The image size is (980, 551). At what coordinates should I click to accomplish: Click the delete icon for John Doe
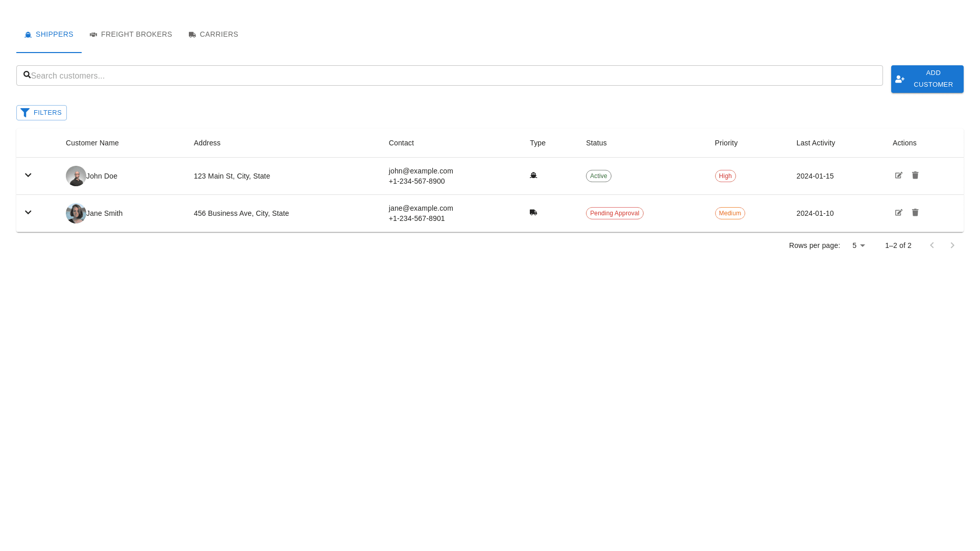click(915, 176)
